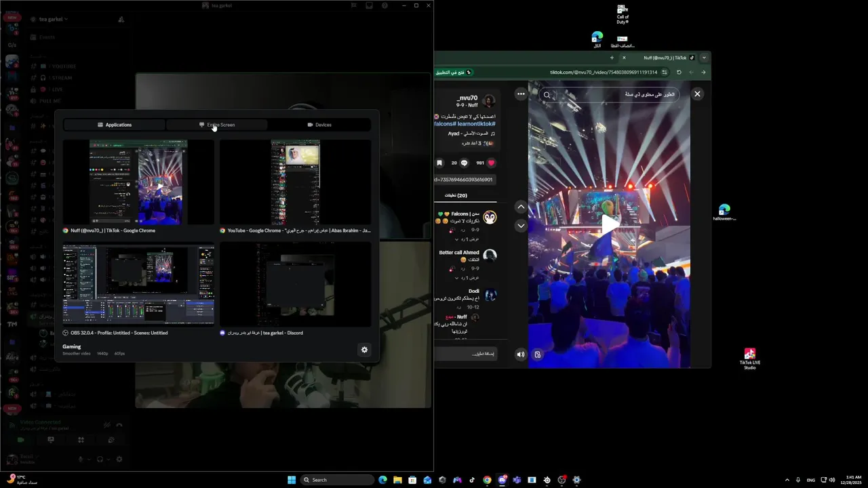The image size is (868, 488).
Task: Open Call of Duty desktop shortcut
Action: tap(623, 14)
